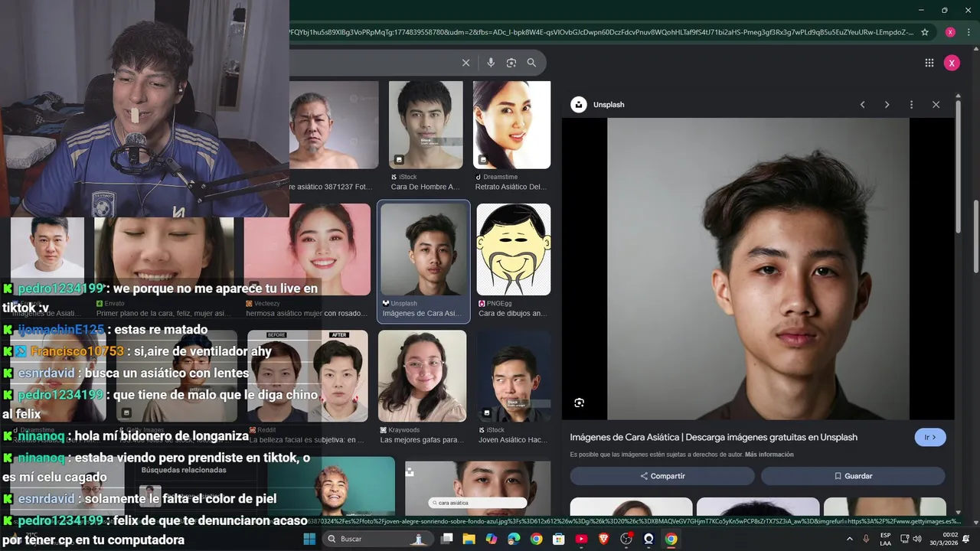980x551 pixels.
Task: Open similar image thumbnail below Guardar
Action: click(884, 506)
